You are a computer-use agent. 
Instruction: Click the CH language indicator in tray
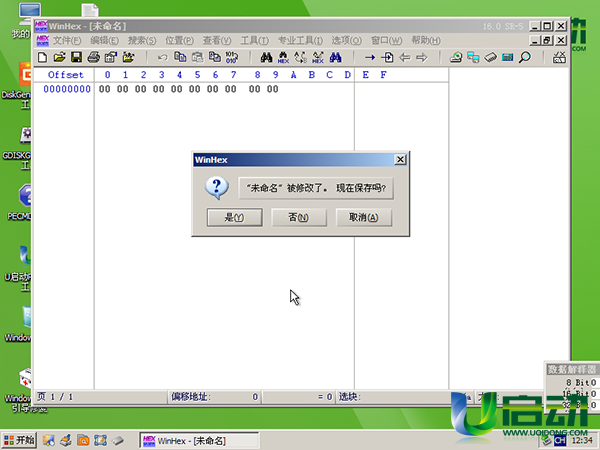(560, 441)
